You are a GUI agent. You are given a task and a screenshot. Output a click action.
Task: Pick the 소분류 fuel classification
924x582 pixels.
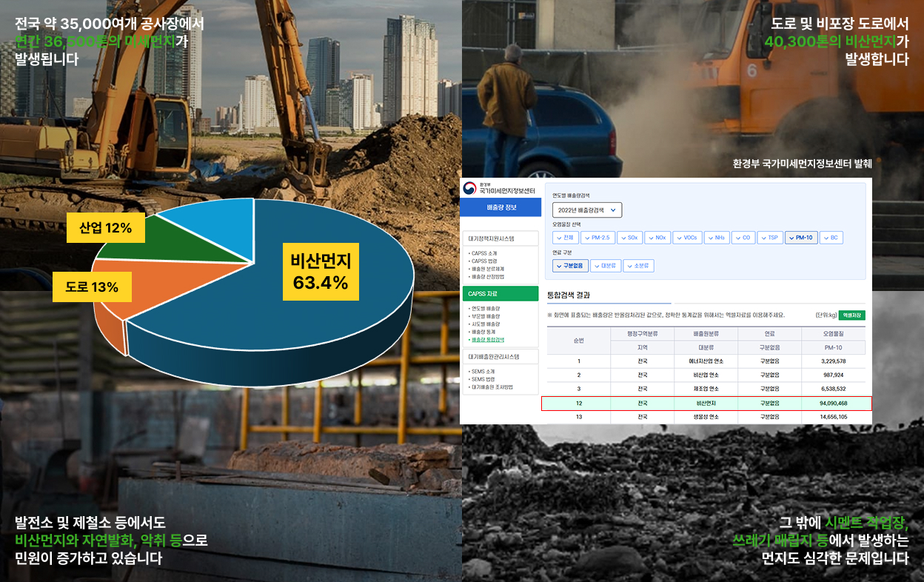pyautogui.click(x=638, y=266)
